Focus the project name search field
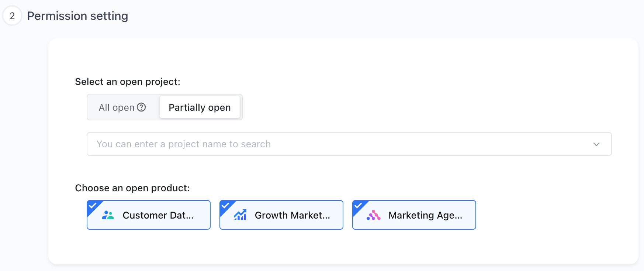 tap(349, 144)
